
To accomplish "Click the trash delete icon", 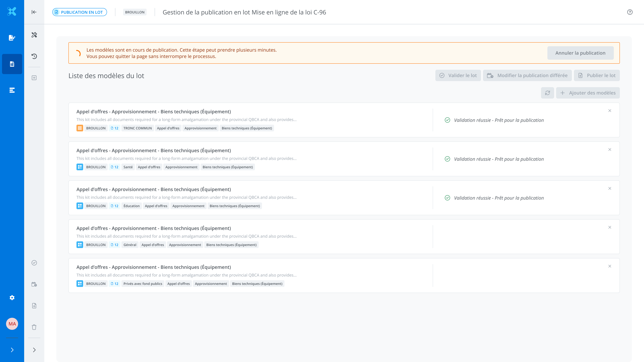I will coord(34,327).
